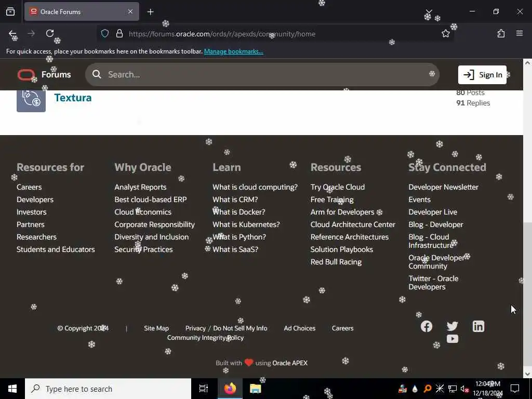This screenshot has width=532, height=399.
Task: Click the Task View taskbar icon
Action: 203,389
